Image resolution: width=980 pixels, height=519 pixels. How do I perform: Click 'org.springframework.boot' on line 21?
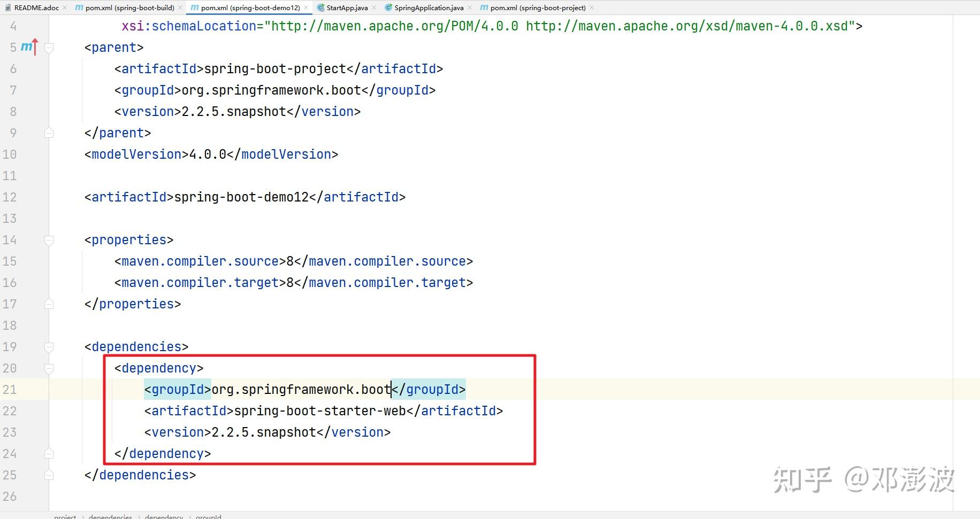click(x=301, y=390)
